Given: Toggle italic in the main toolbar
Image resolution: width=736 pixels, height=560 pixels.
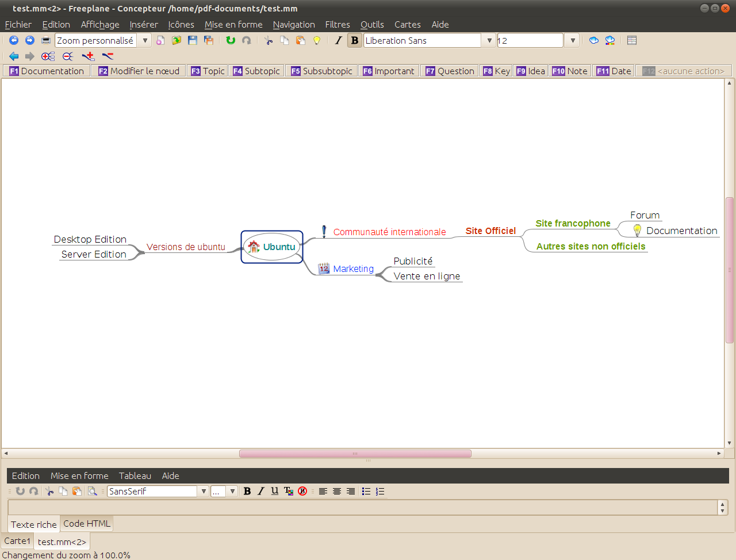Looking at the screenshot, I should tap(338, 40).
